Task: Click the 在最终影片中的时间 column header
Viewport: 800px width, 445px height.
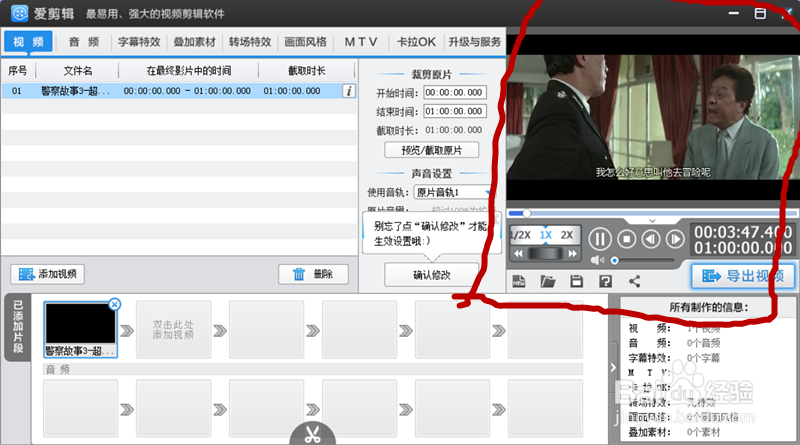Action: [x=189, y=70]
